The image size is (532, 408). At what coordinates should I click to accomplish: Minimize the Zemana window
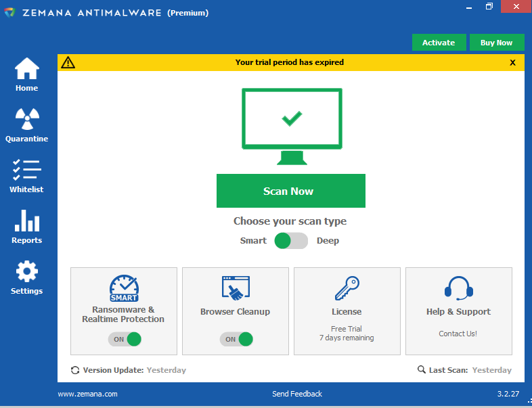469,7
